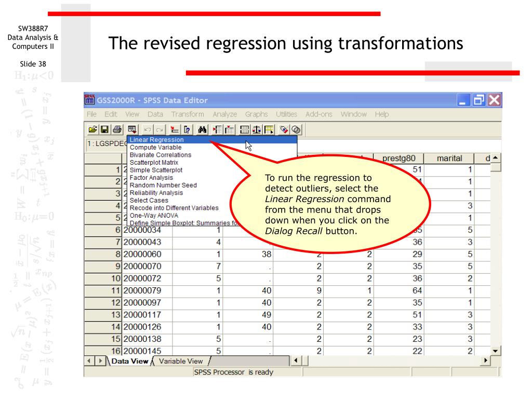Click the Go to Case icon
Viewport: 532px width, 399px height.
point(175,129)
